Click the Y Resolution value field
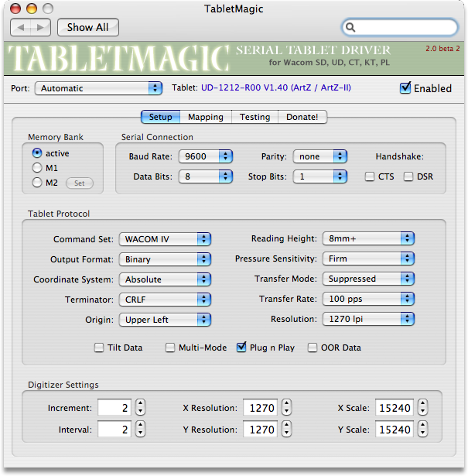This screenshot has height=476, width=468. [x=260, y=430]
